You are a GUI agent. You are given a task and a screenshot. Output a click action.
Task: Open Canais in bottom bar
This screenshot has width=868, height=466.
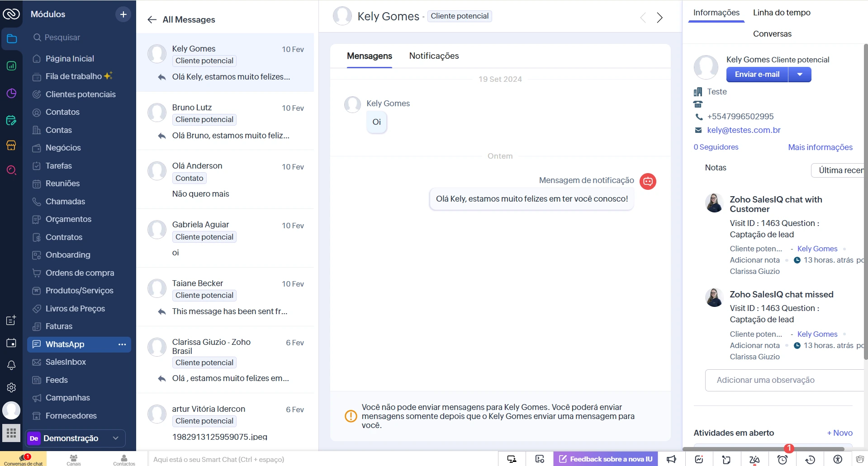pyautogui.click(x=74, y=459)
